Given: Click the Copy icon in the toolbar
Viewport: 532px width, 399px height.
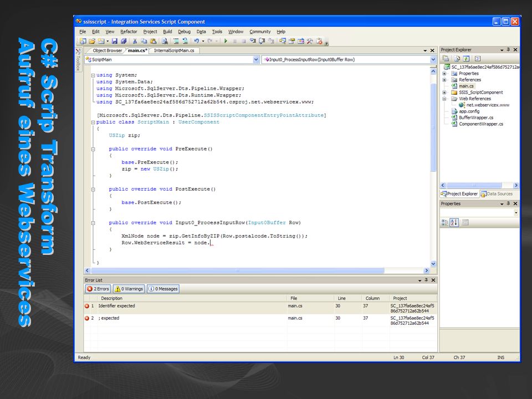Looking at the screenshot, I should (x=144, y=41).
